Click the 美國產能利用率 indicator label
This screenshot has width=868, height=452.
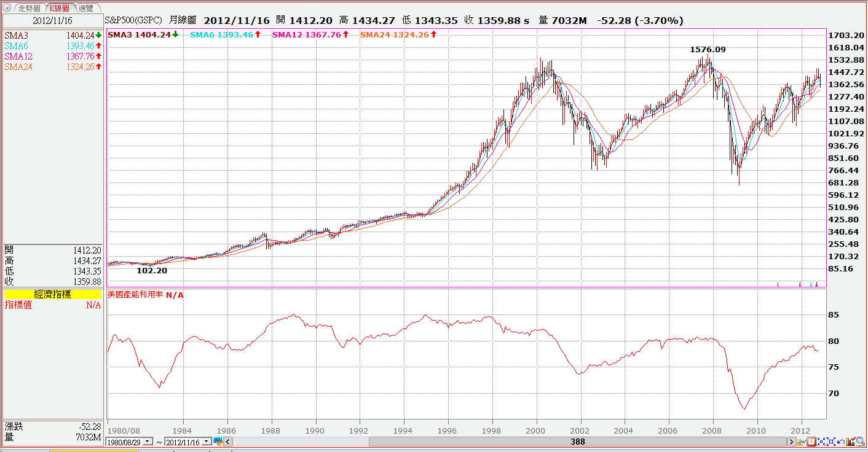tap(135, 295)
